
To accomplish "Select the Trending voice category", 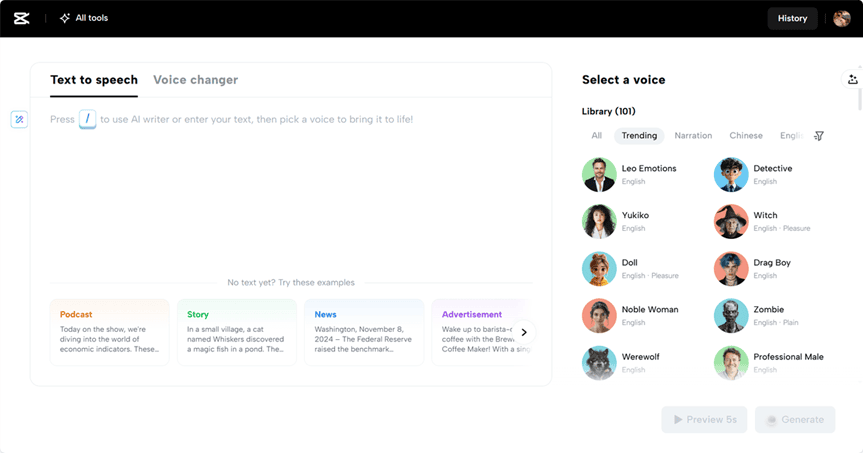I will point(639,136).
